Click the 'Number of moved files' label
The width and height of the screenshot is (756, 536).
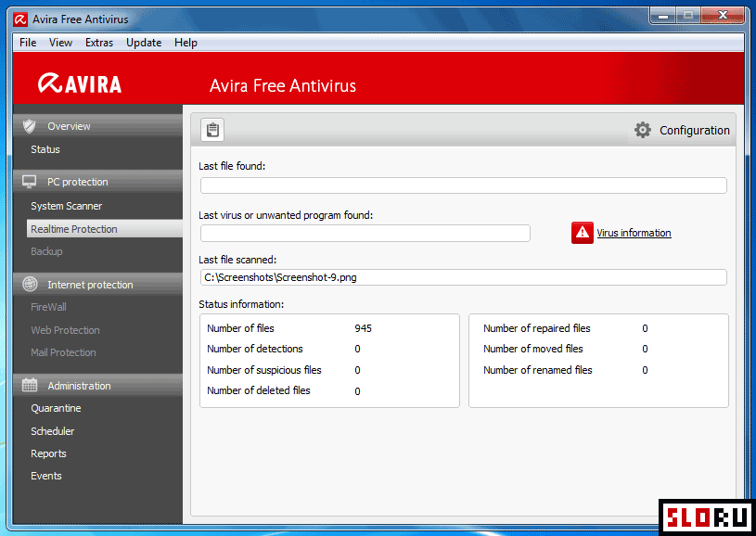pos(532,349)
